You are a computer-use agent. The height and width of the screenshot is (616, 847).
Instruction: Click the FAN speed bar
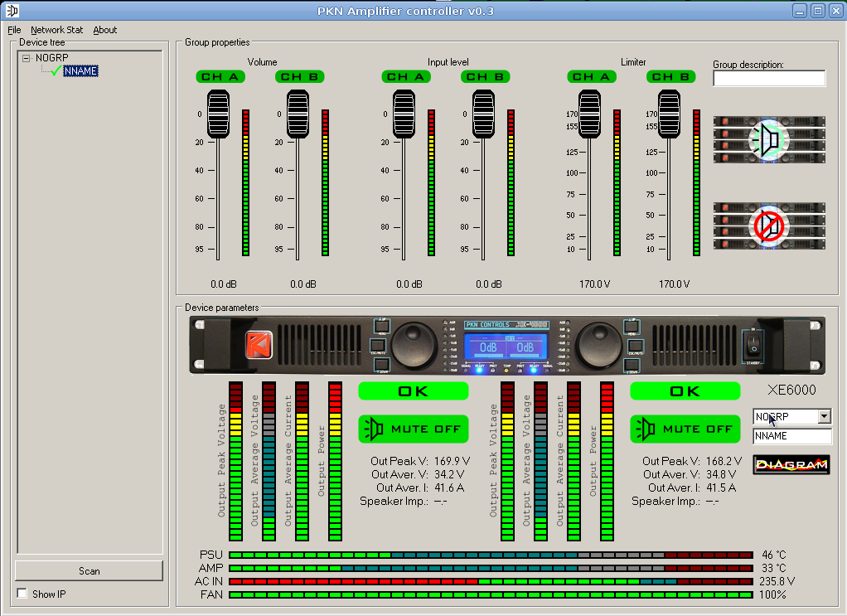491,595
